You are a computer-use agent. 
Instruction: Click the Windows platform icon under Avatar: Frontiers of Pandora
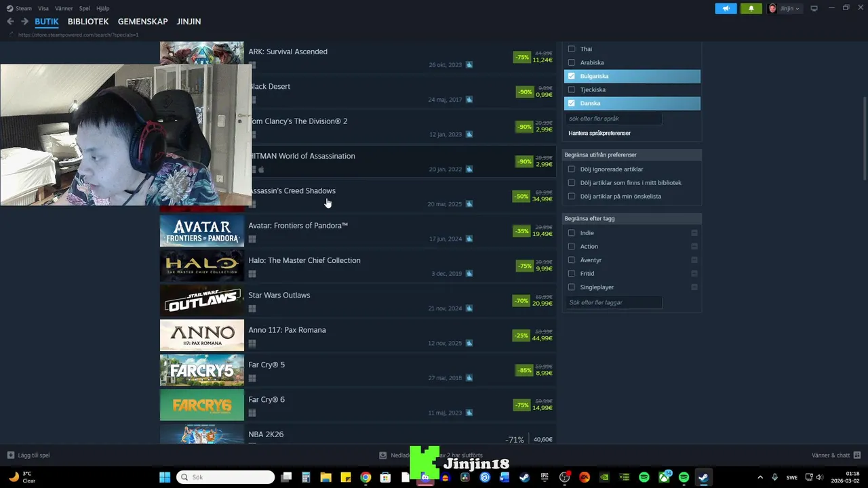point(252,239)
